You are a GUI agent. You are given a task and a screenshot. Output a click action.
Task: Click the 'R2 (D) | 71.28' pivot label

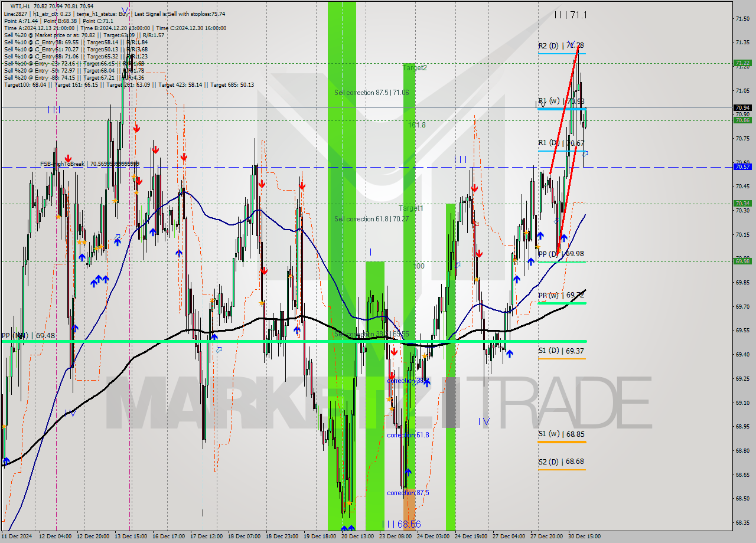561,45
